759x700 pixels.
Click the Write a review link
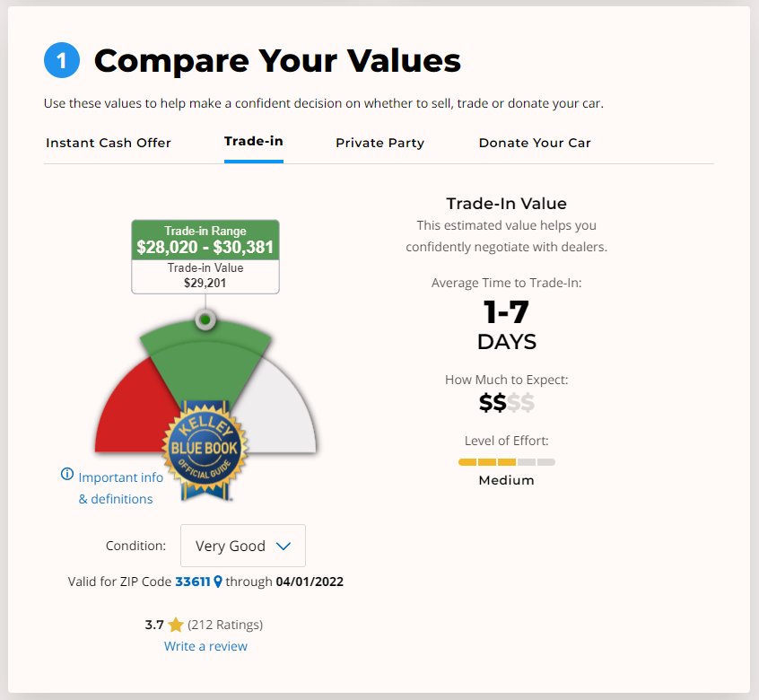[x=205, y=646]
